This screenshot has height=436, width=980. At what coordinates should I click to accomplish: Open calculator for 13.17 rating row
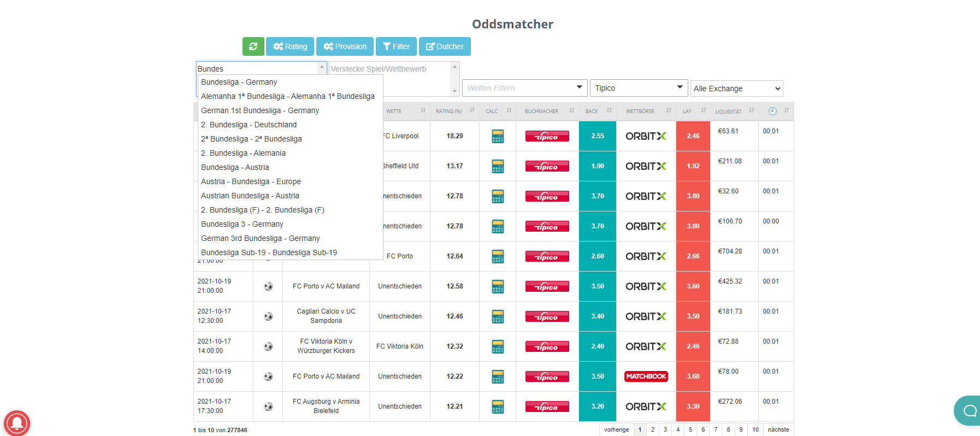(498, 166)
